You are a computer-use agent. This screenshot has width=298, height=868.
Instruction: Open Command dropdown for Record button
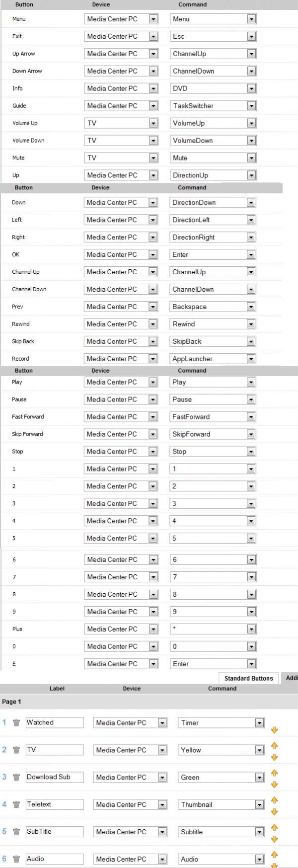pyautogui.click(x=251, y=359)
